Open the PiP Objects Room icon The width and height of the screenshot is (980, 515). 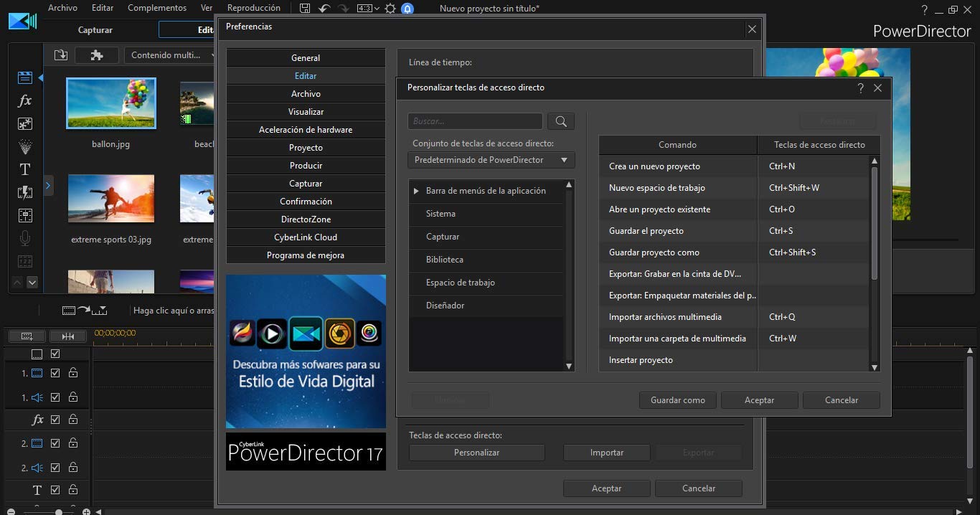coord(25,123)
